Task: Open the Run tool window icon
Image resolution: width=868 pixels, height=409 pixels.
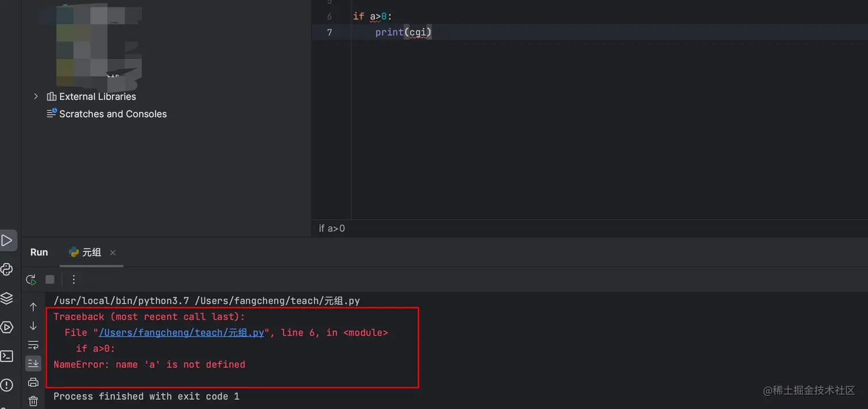Action: point(7,240)
